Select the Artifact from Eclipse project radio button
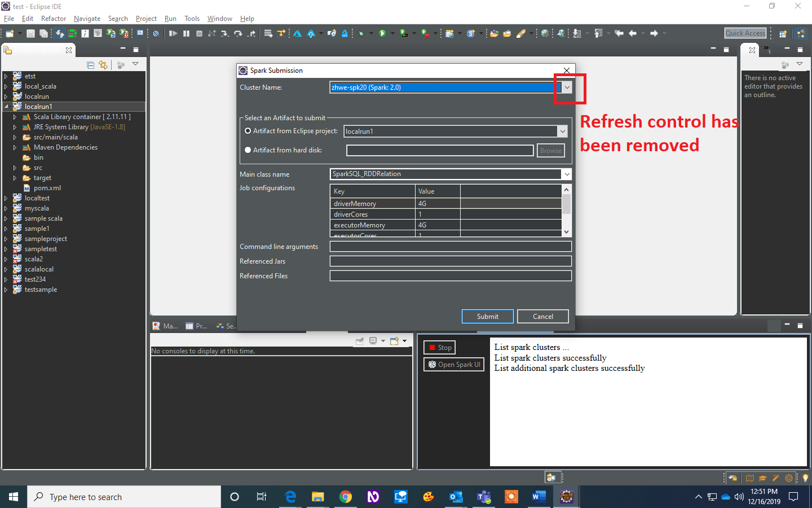812x508 pixels. coord(248,131)
